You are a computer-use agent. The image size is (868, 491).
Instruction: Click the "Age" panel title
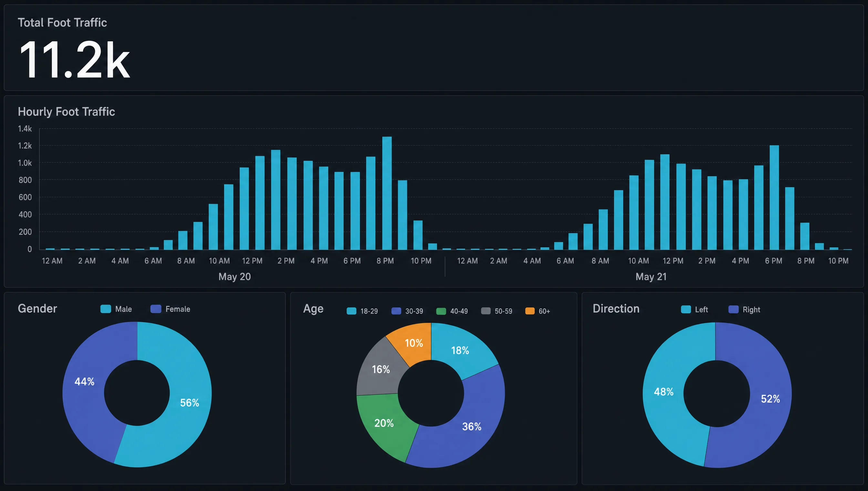click(313, 309)
